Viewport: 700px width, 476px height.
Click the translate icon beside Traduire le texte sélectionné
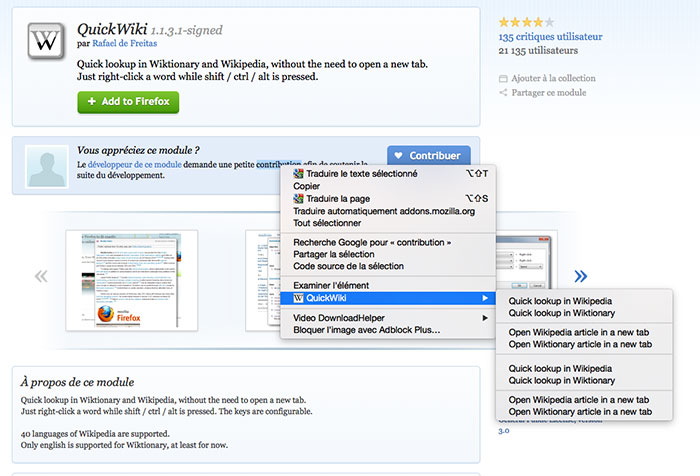pos(298,173)
